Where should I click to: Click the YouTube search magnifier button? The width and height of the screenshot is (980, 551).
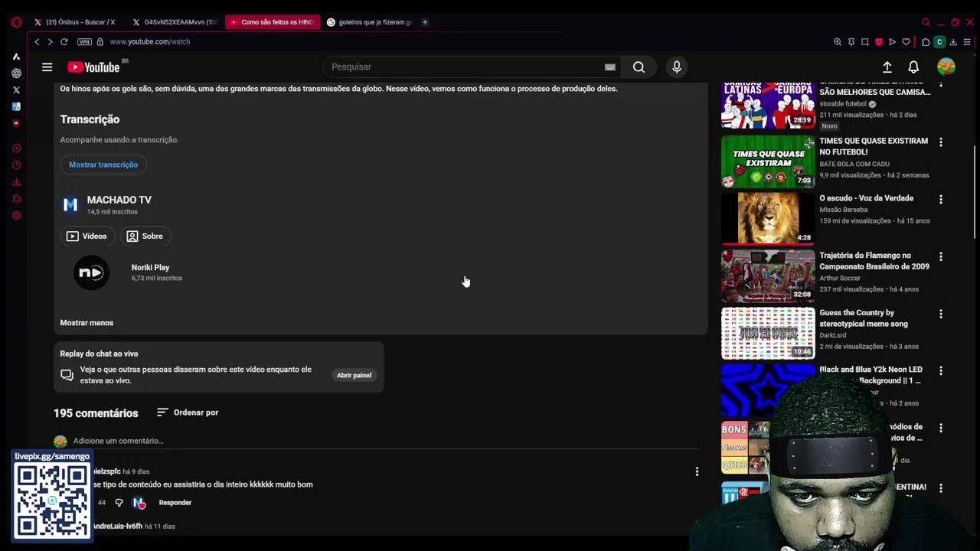pos(639,67)
